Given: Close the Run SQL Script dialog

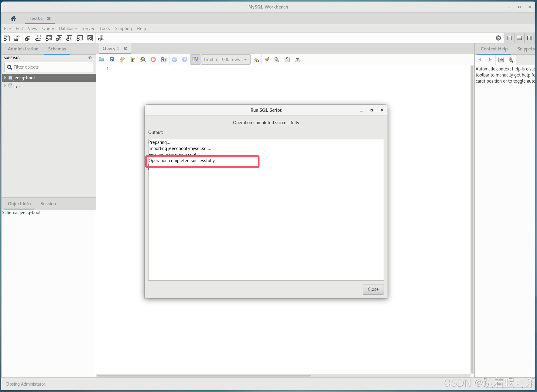Looking at the screenshot, I should [373, 289].
